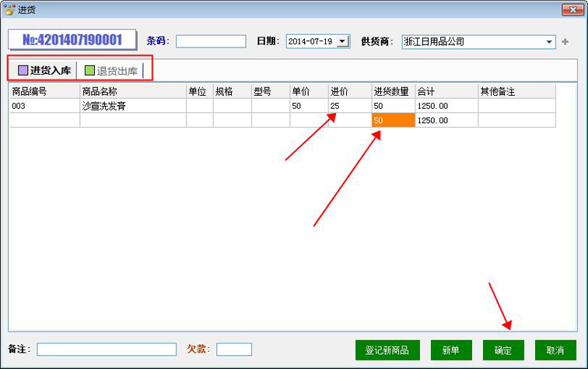This screenshot has width=588, height=369.
Task: Click the highlighted orange total quantity 50 cell
Action: 394,120
